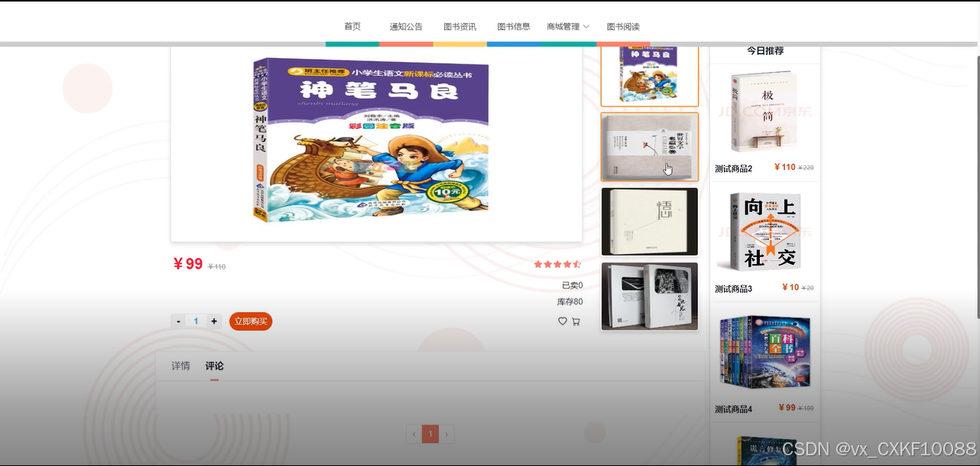Open the 百科全书 box set image
Viewport: 980px width, 466px height.
pos(764,354)
